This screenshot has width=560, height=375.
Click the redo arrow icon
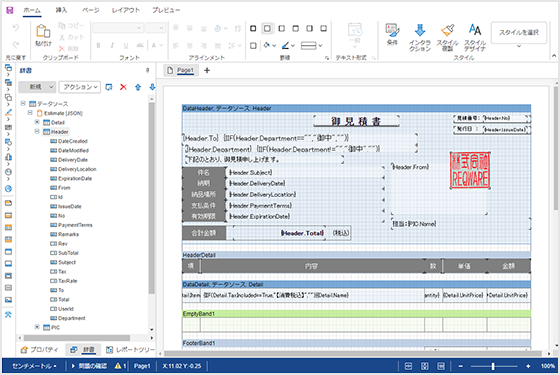click(x=16, y=44)
